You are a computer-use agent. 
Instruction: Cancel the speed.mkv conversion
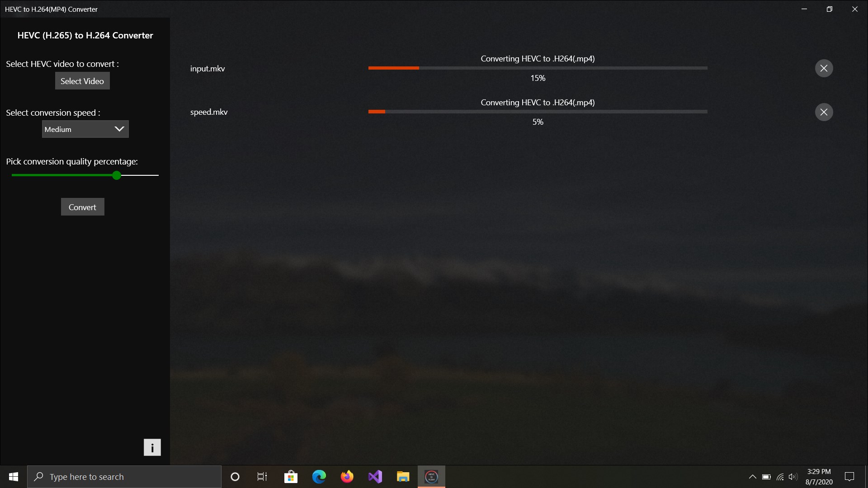tap(823, 112)
